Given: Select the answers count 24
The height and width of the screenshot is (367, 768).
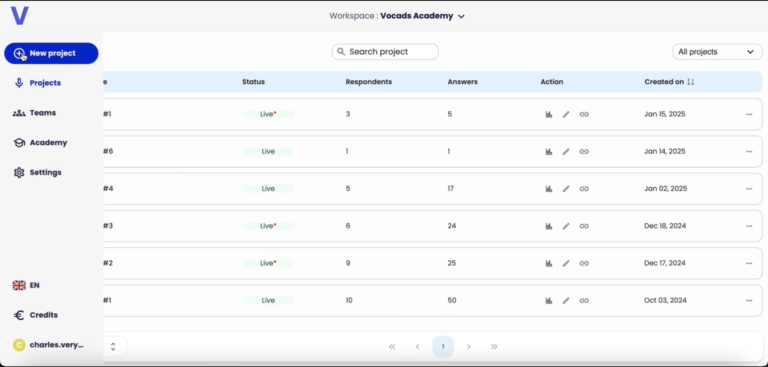Looking at the screenshot, I should (452, 226).
